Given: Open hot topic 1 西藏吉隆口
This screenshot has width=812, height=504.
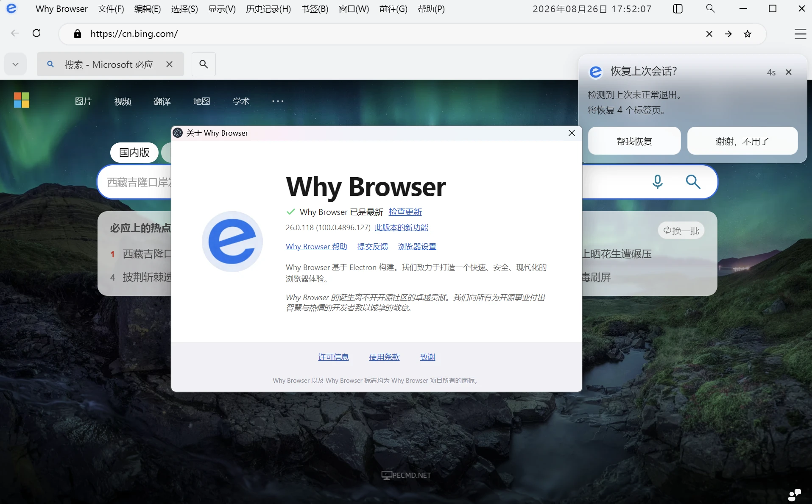Looking at the screenshot, I should click(146, 254).
